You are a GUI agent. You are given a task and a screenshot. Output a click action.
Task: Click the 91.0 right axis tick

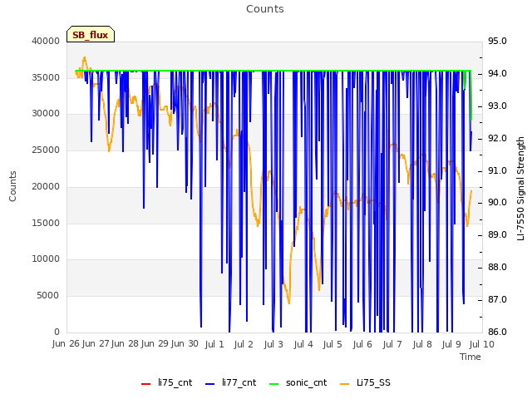click(497, 170)
